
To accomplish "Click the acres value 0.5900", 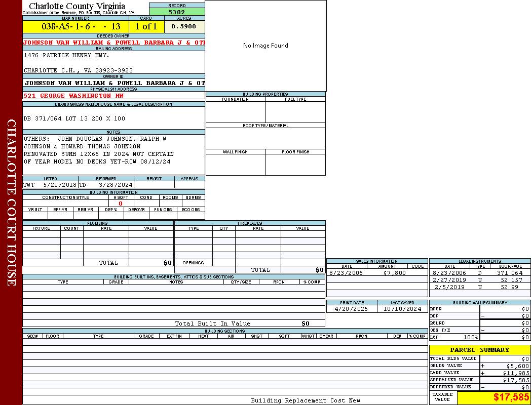I will (x=183, y=26).
